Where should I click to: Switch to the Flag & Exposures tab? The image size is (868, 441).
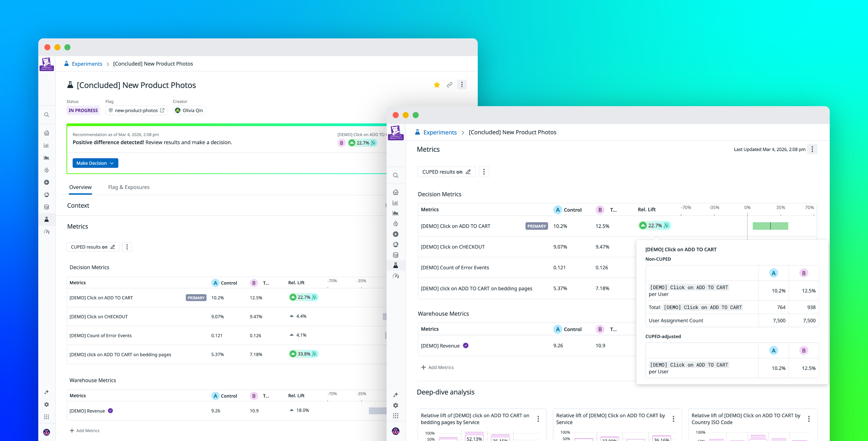coord(128,187)
